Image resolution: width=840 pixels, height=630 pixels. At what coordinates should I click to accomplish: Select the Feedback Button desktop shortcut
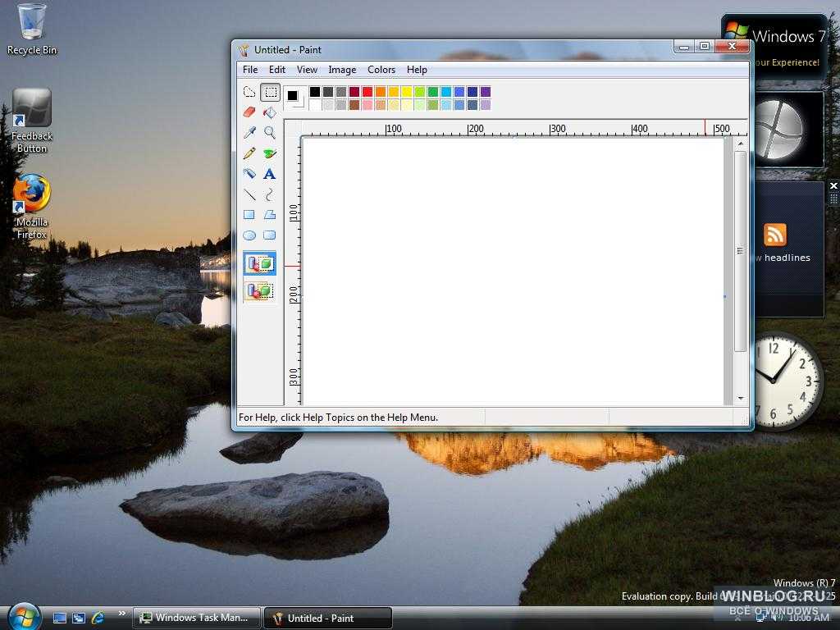[x=32, y=121]
